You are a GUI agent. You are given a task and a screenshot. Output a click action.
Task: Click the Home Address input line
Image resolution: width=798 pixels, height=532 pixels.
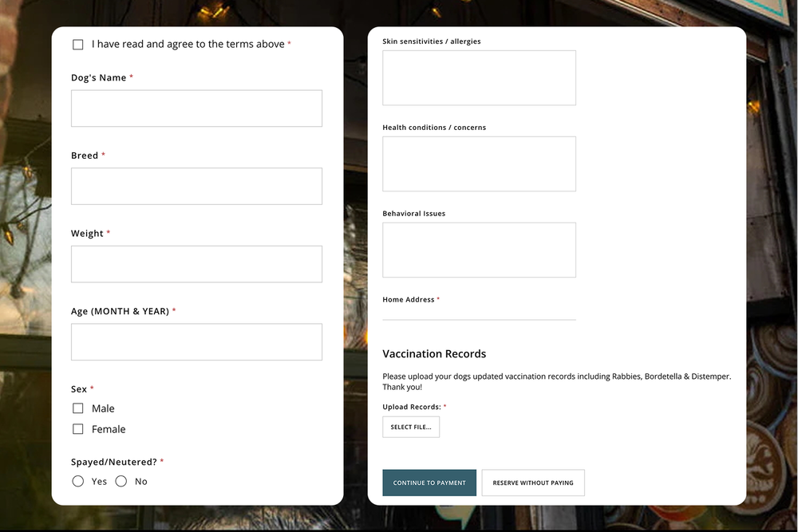tap(479, 313)
